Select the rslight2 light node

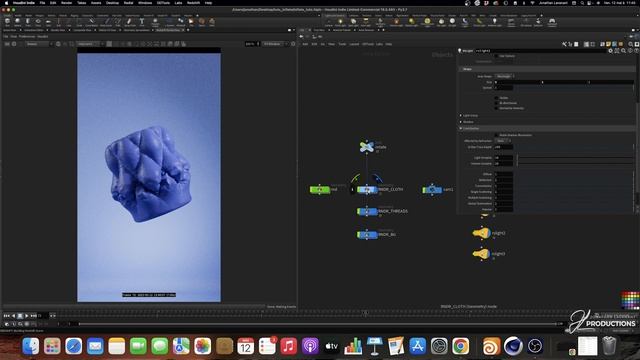[481, 233]
